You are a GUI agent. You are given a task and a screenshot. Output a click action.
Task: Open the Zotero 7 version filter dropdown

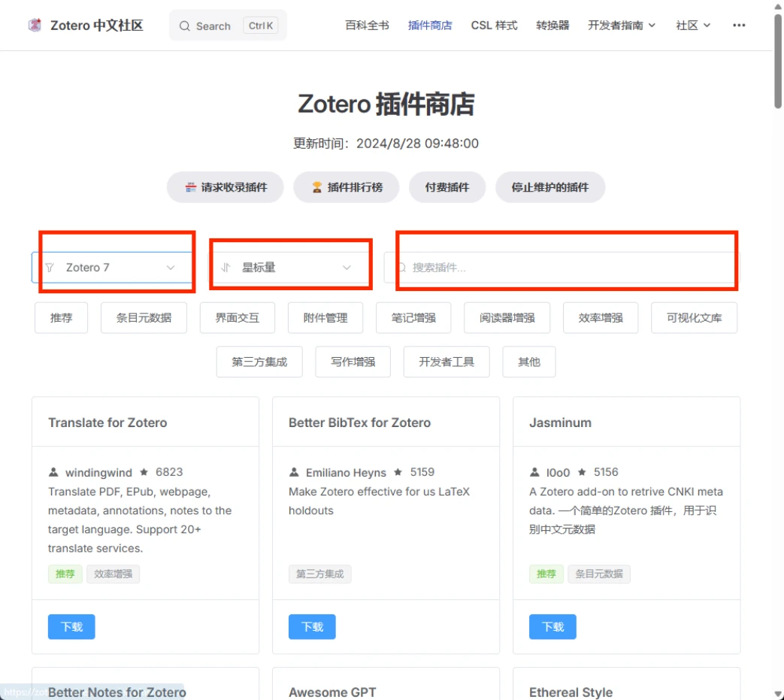[113, 268]
